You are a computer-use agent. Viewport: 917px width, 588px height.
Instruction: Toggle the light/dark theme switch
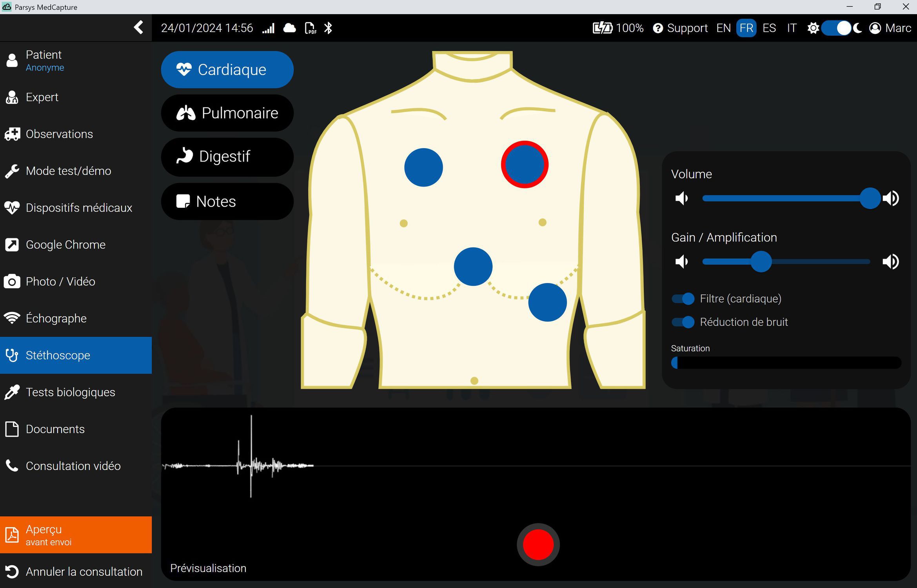[x=836, y=28]
